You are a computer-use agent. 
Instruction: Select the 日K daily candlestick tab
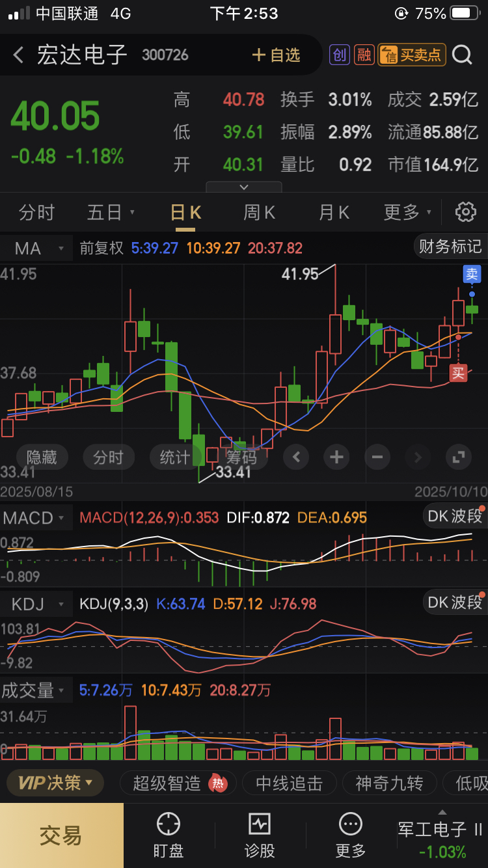185,212
